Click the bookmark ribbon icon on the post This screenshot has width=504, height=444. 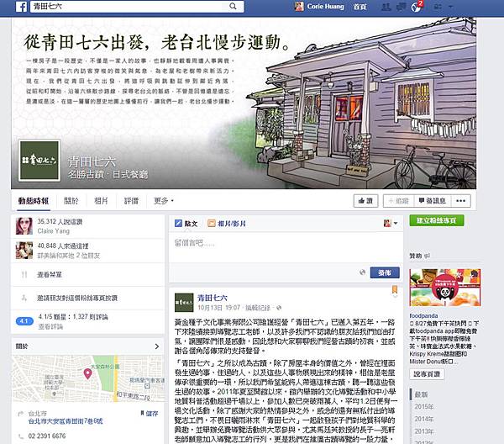[395, 290]
